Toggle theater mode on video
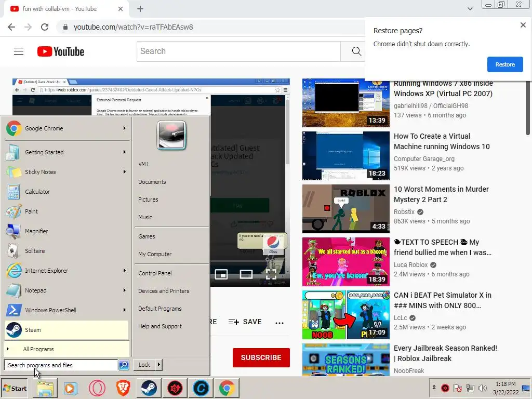This screenshot has height=399, width=532. coord(246,274)
